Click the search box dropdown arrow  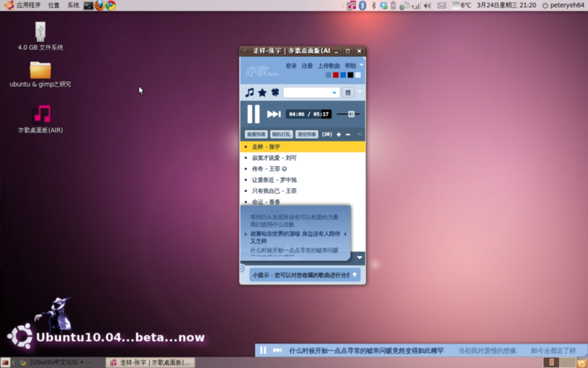(x=334, y=93)
